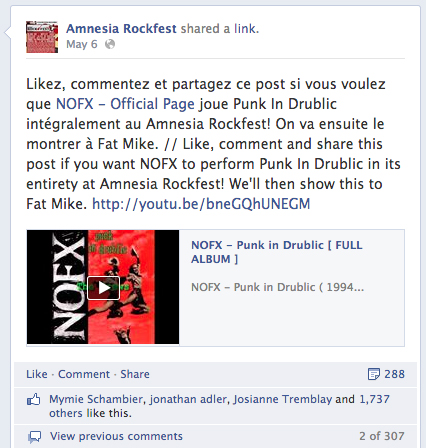Open the NOFX – Punk in Drublic FULL ALBUM title

[x=277, y=252]
